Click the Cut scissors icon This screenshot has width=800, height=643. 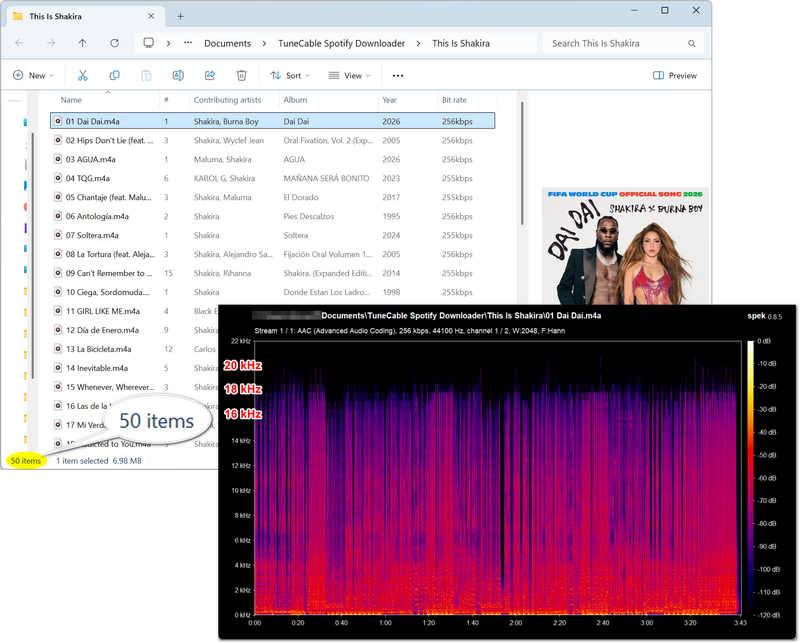click(83, 76)
